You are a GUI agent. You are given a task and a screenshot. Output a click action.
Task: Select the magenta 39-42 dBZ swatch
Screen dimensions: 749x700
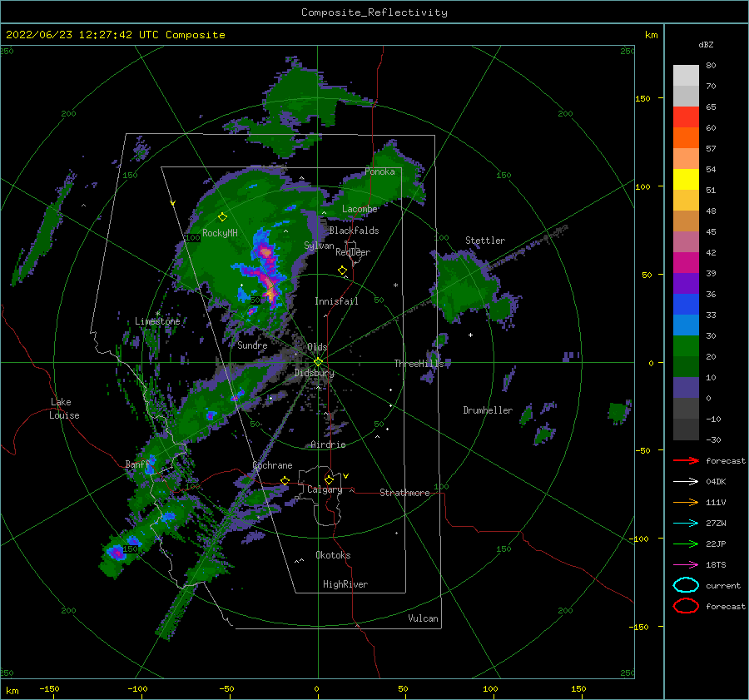pos(686,263)
